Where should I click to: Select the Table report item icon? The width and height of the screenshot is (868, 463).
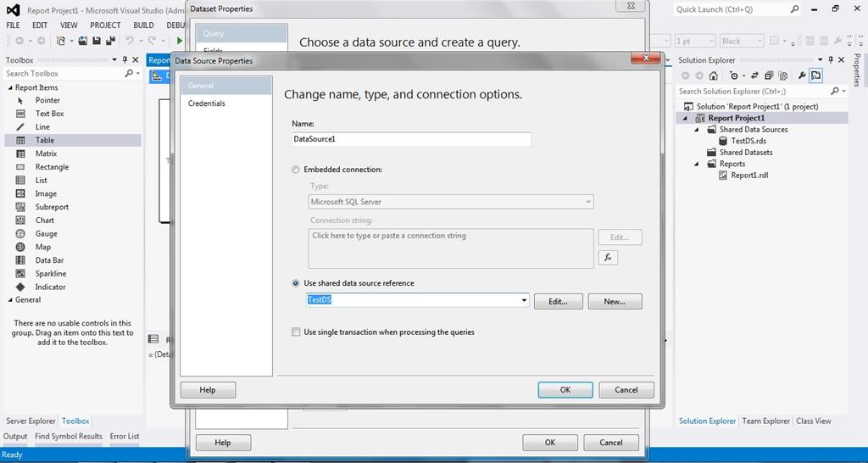tap(20, 141)
